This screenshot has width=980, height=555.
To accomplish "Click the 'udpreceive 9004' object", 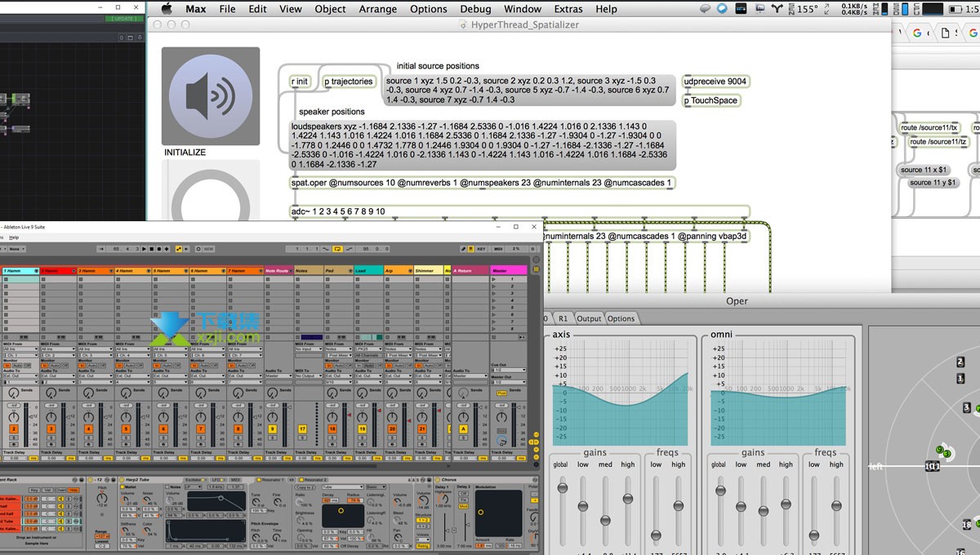I will click(715, 81).
